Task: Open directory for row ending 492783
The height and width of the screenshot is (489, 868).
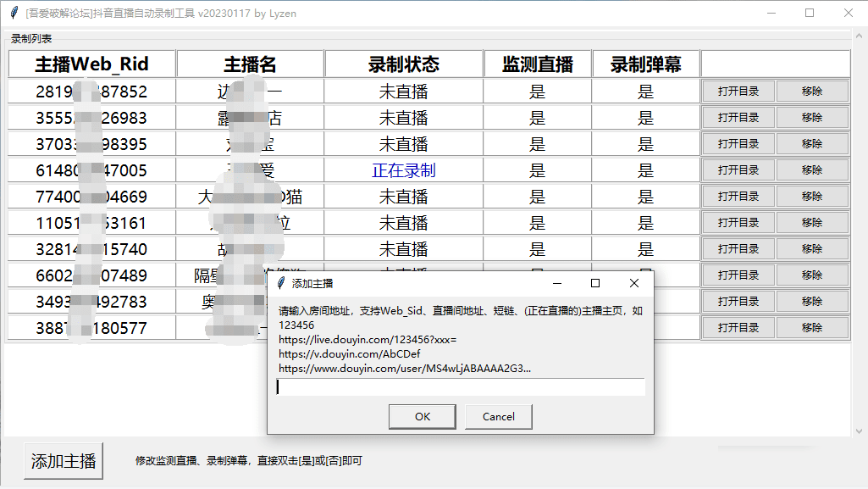Action: tap(738, 302)
